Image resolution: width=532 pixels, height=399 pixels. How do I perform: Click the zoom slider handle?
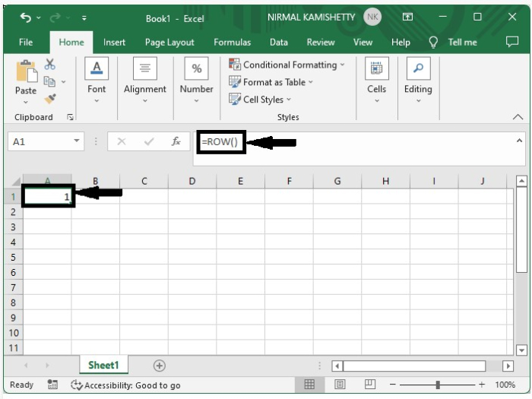coord(438,385)
